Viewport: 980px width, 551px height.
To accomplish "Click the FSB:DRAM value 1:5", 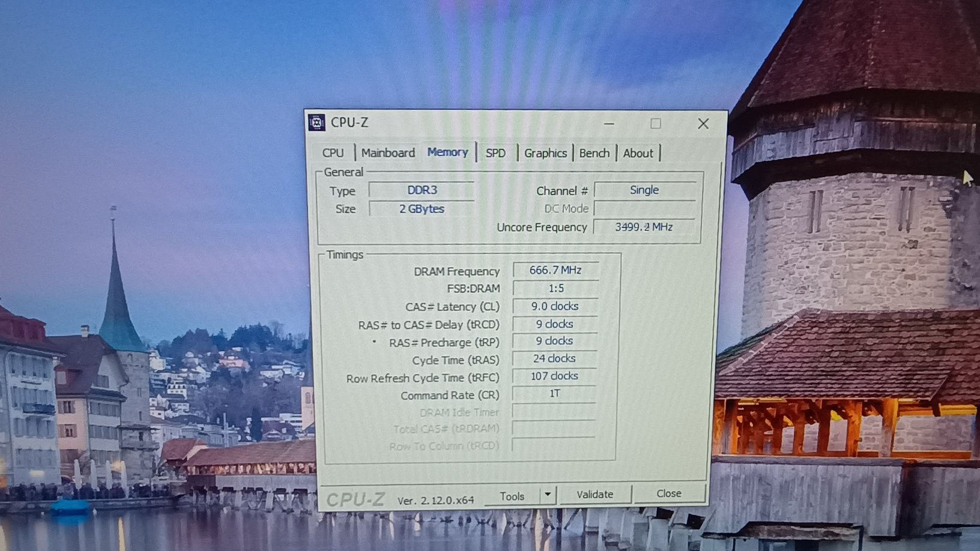I will 555,289.
